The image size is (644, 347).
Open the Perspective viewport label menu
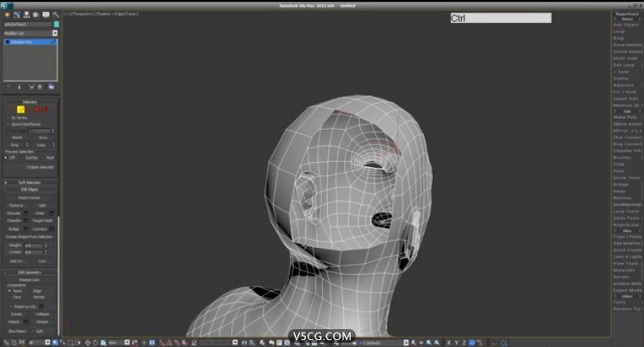pyautogui.click(x=82, y=14)
